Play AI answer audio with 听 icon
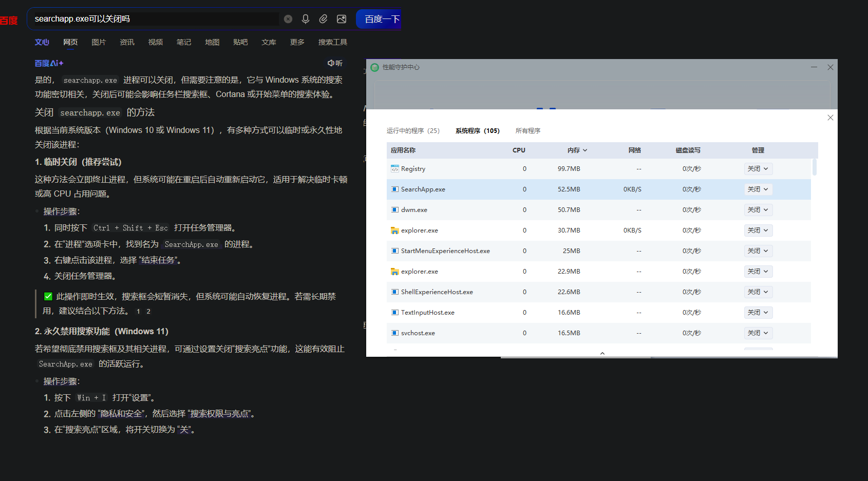Screen dimensions: 868x481 335,63
